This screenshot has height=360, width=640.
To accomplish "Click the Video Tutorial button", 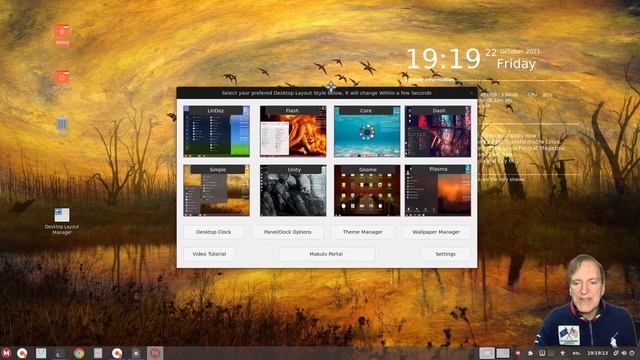I will [x=209, y=254].
